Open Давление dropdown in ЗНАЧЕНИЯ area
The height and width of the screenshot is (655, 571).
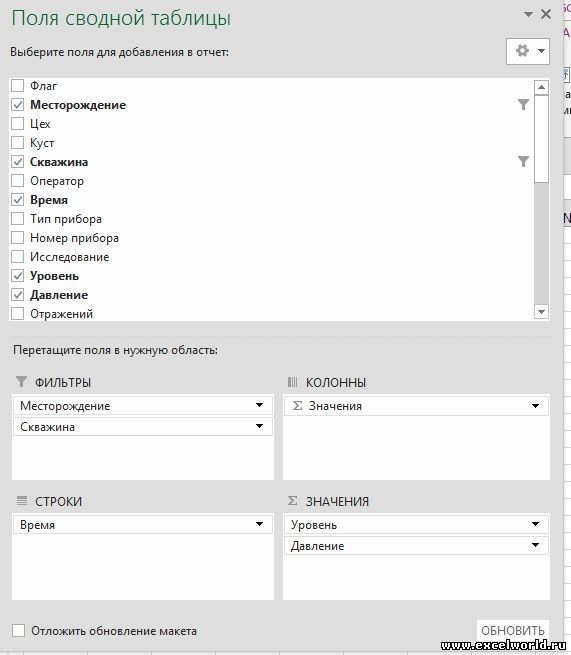535,545
